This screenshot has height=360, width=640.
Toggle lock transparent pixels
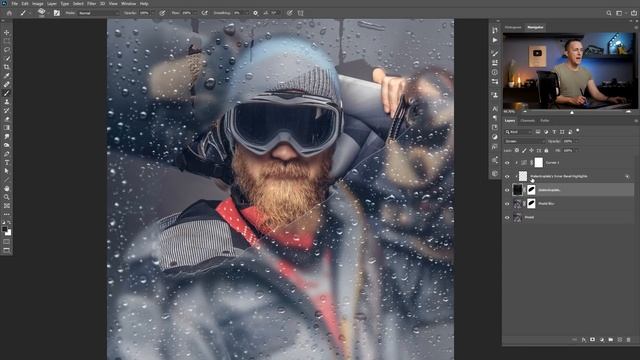517,151
